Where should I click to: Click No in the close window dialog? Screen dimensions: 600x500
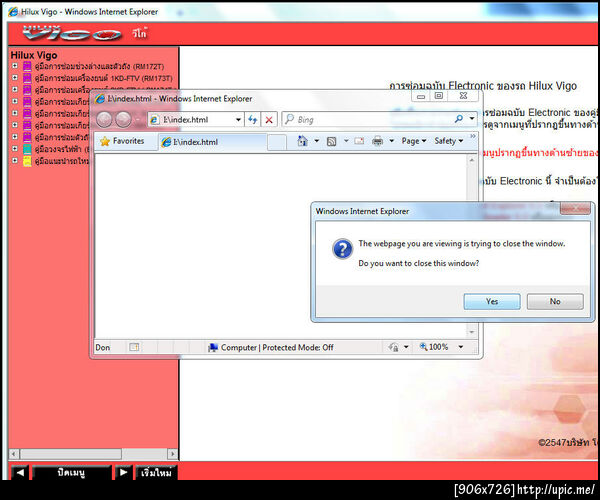pos(555,301)
